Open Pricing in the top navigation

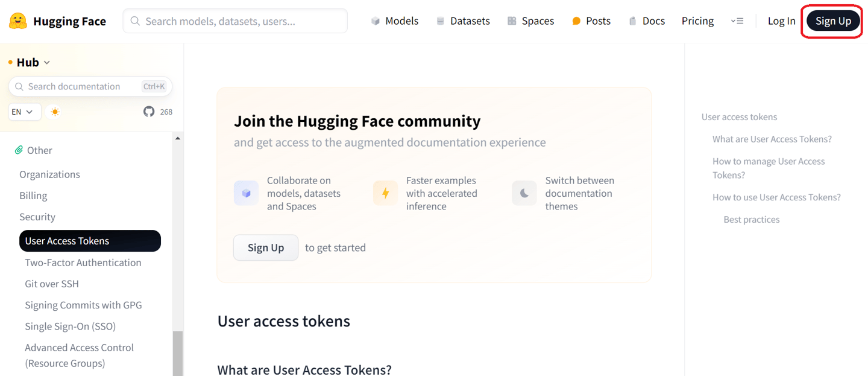tap(697, 21)
